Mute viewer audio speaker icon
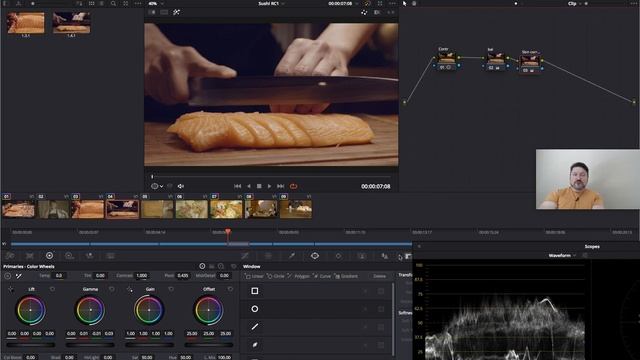This screenshot has width=640, height=360. pos(180,186)
